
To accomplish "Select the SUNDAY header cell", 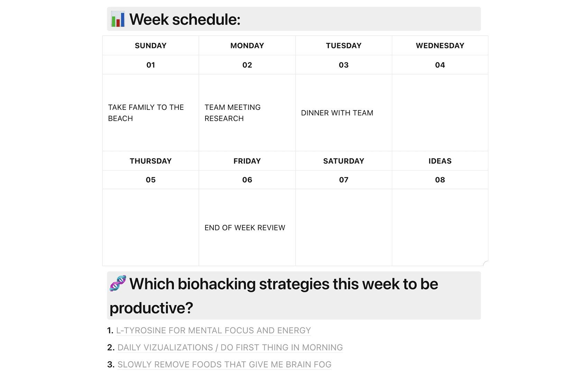I will [x=151, y=46].
